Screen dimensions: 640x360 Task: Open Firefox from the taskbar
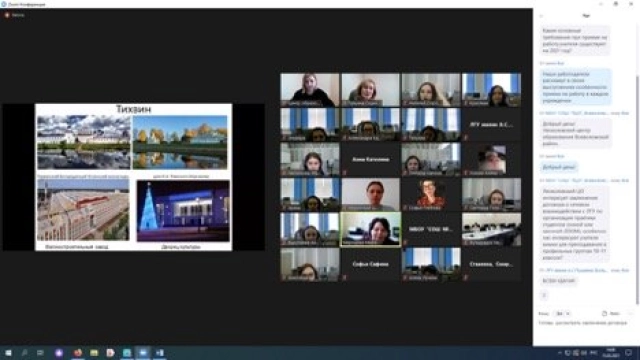click(78, 353)
